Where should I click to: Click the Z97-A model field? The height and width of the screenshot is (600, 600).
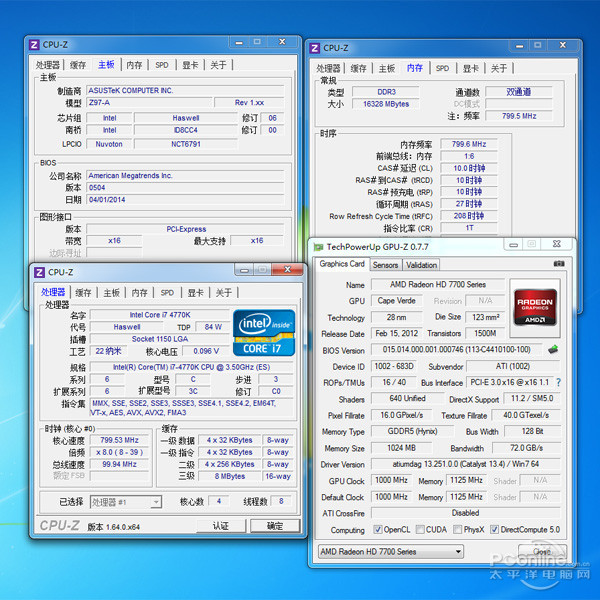pos(149,103)
